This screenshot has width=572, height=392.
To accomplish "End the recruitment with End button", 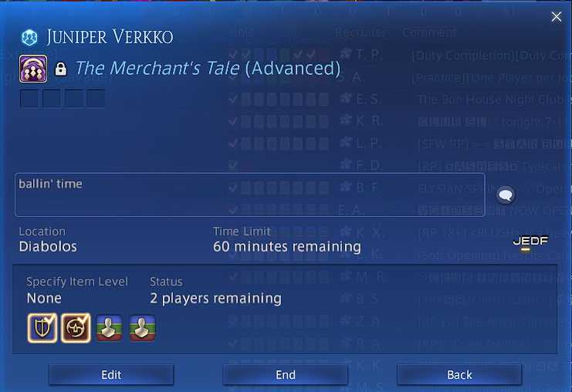I will (x=286, y=375).
